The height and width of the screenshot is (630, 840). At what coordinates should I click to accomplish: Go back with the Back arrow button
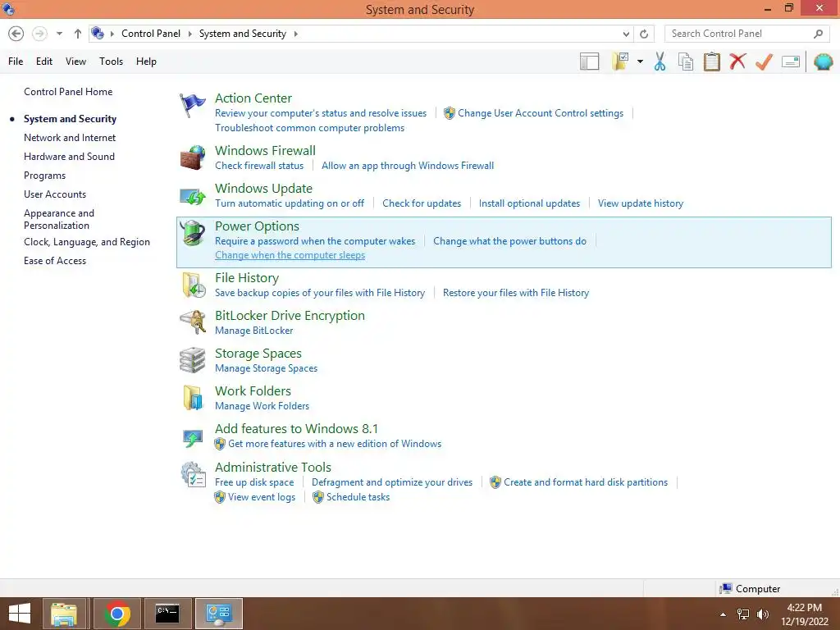point(16,33)
